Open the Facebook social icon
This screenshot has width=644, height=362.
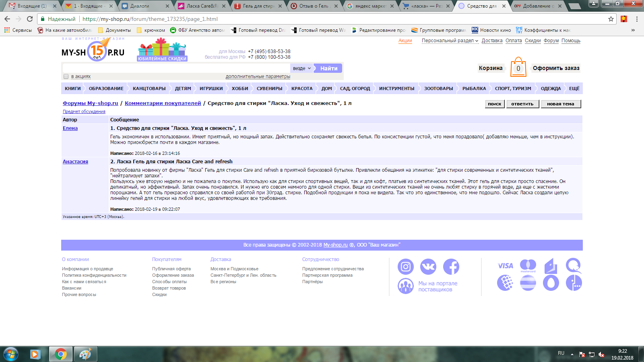point(451,267)
